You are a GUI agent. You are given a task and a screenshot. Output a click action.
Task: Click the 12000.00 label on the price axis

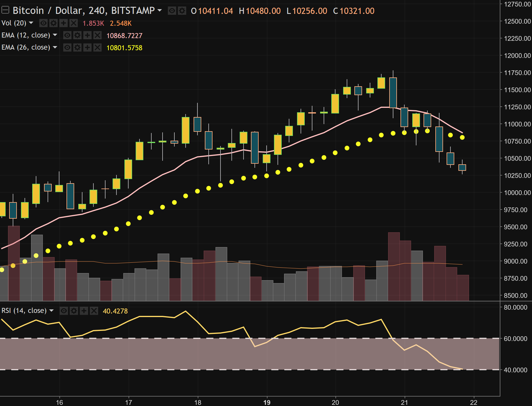(517, 56)
